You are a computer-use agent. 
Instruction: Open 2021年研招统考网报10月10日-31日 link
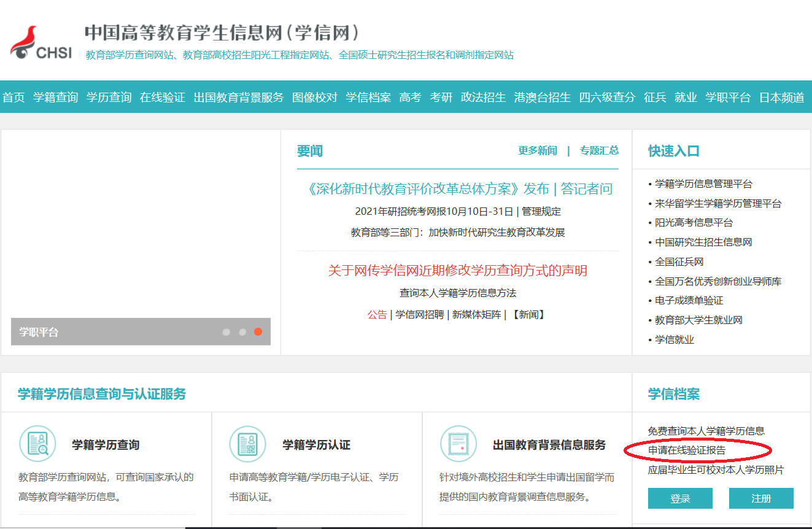434,211
